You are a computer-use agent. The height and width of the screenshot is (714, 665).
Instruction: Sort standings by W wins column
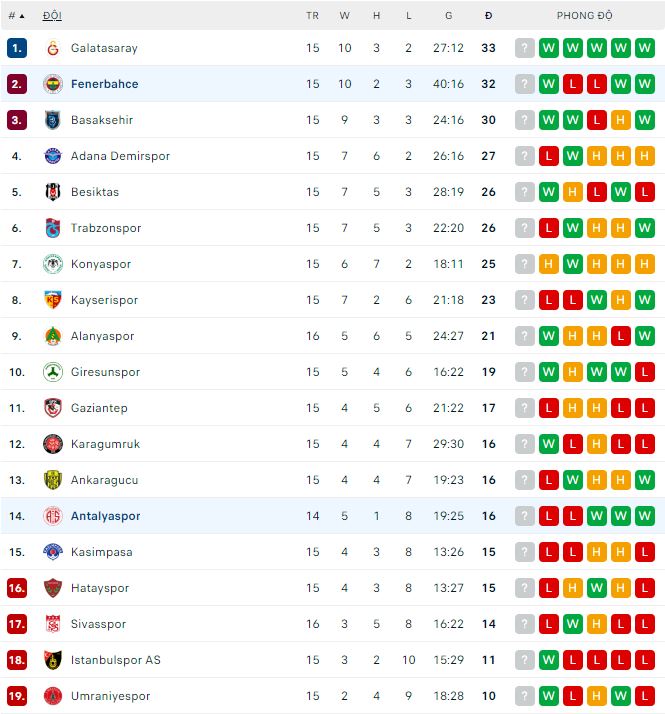(x=345, y=16)
